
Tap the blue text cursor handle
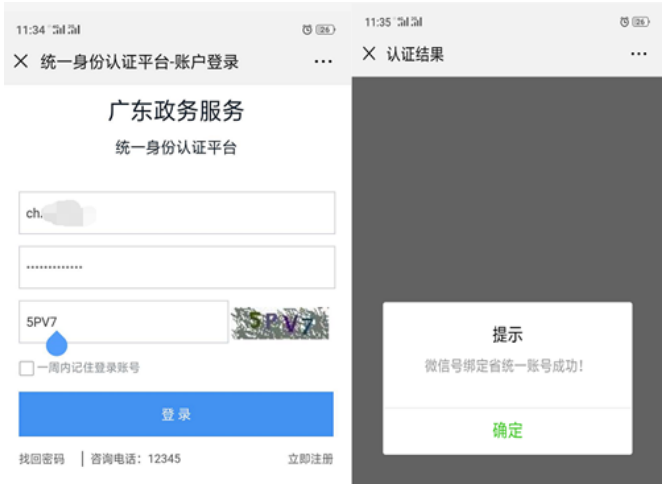tap(57, 344)
